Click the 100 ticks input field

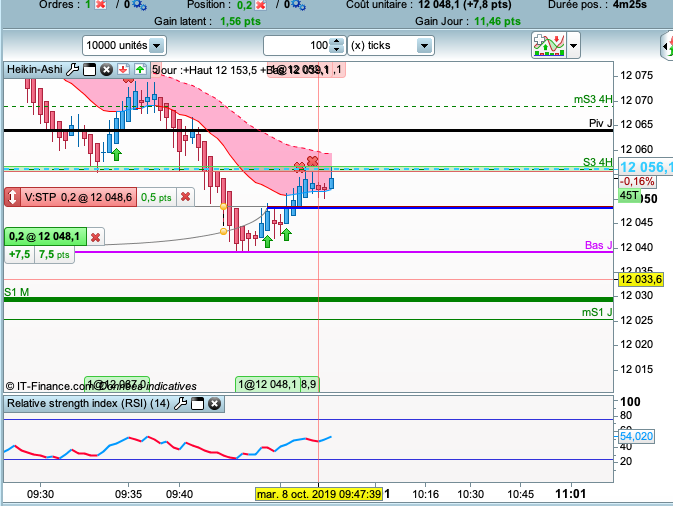[x=297, y=45]
